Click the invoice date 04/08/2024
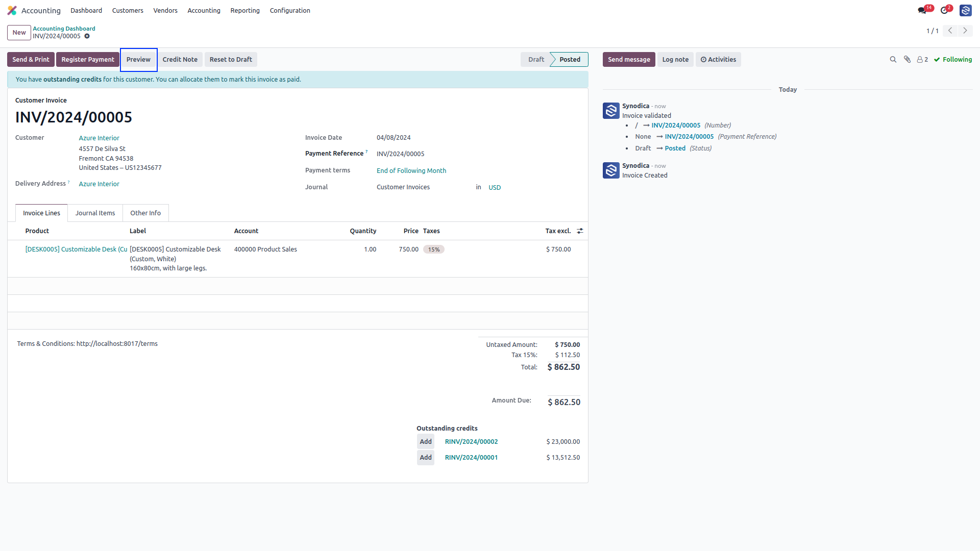 click(x=394, y=138)
